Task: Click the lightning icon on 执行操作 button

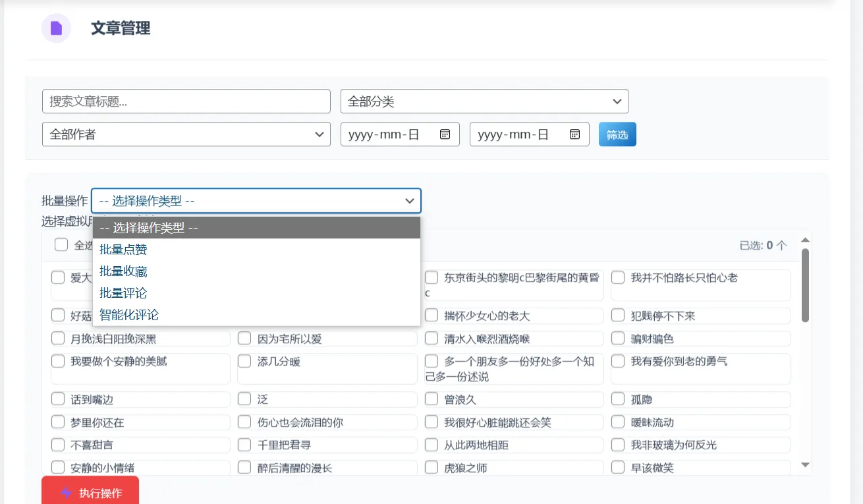Action: (x=66, y=493)
